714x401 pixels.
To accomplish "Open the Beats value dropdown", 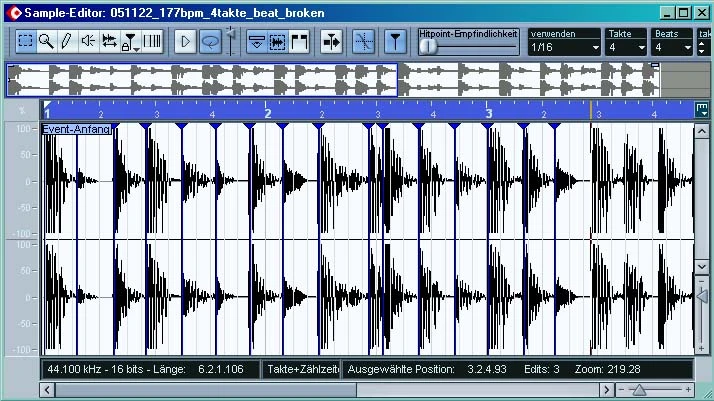I will [672, 47].
